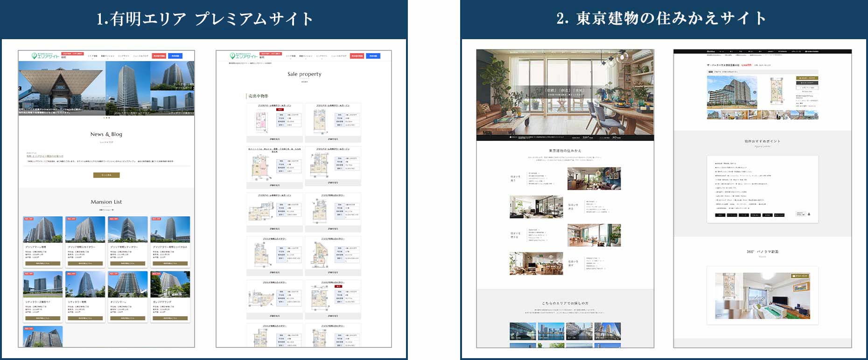Open the ブリリア有明スカイタワー mansion photo
This screenshot has width=868, height=360.
[x=85, y=229]
